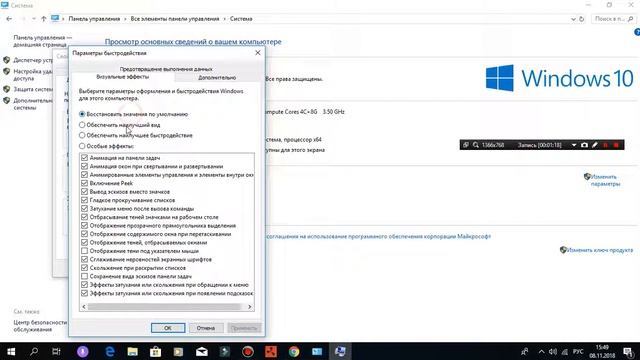The height and width of the screenshot is (360, 640).
Task: Click horizontal scrollbar in effects list
Action: tap(164, 307)
